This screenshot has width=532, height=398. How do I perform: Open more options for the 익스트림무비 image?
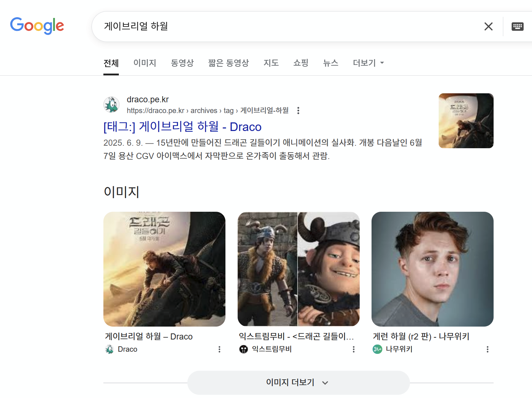pos(354,349)
